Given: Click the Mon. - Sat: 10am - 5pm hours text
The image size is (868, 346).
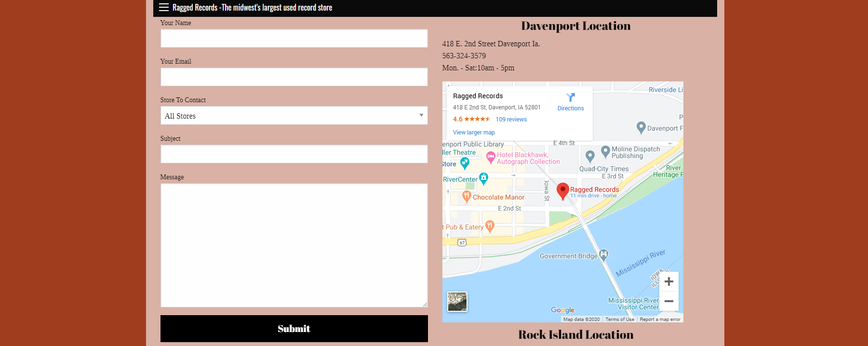Looking at the screenshot, I should [478, 68].
